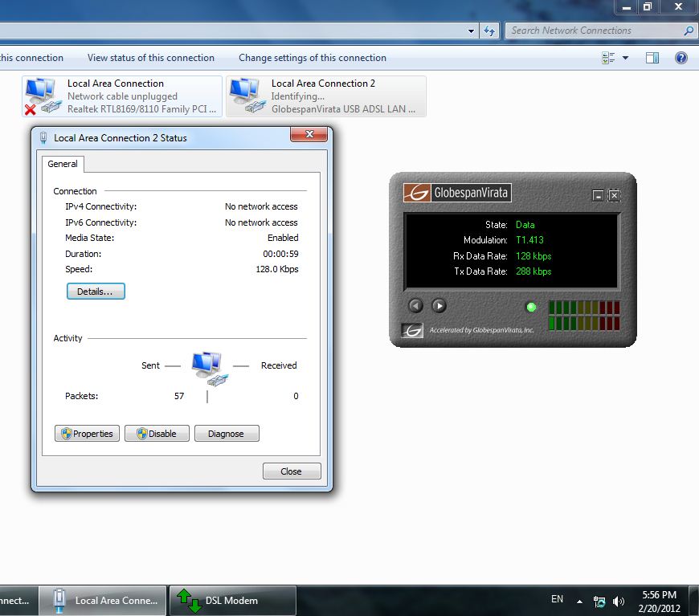This screenshot has height=616, width=699.
Task: Open the DSL Modem taskbar button
Action: point(233,601)
